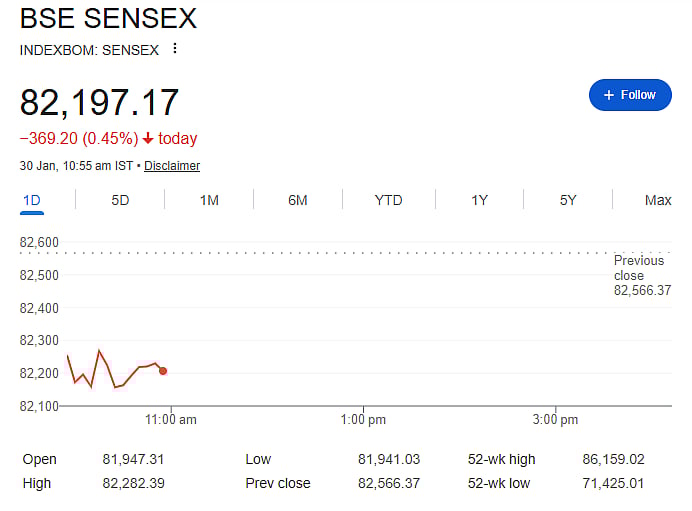The width and height of the screenshot is (692, 511).
Task: Click the 52-wk high value 86,159.02
Action: [614, 460]
